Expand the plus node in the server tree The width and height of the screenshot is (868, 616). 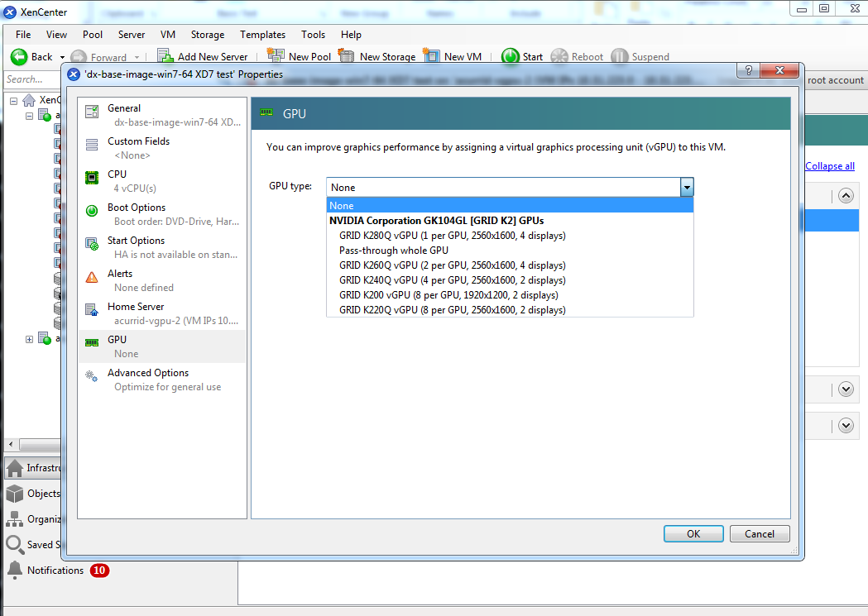click(x=29, y=338)
